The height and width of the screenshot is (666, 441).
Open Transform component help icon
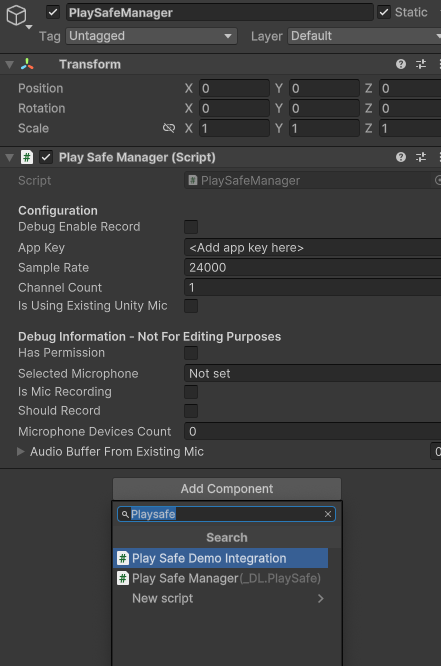tap(401, 64)
